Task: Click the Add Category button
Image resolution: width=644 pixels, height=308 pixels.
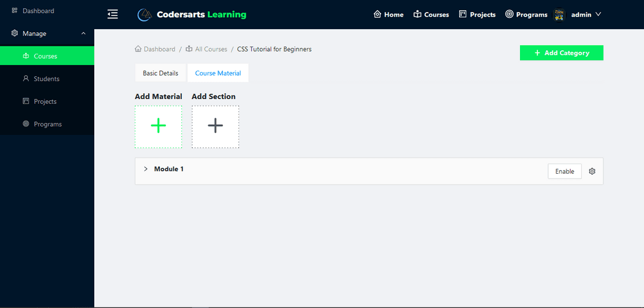Action: [561, 53]
